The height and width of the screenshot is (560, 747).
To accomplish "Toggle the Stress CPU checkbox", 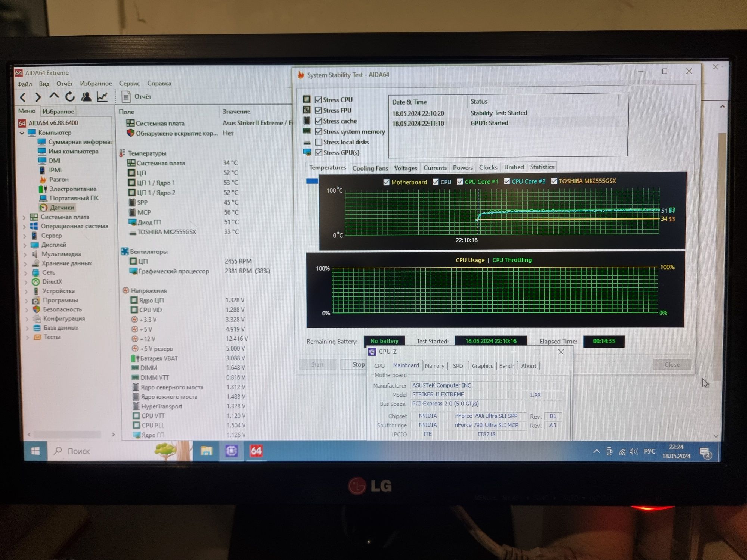I will point(318,100).
